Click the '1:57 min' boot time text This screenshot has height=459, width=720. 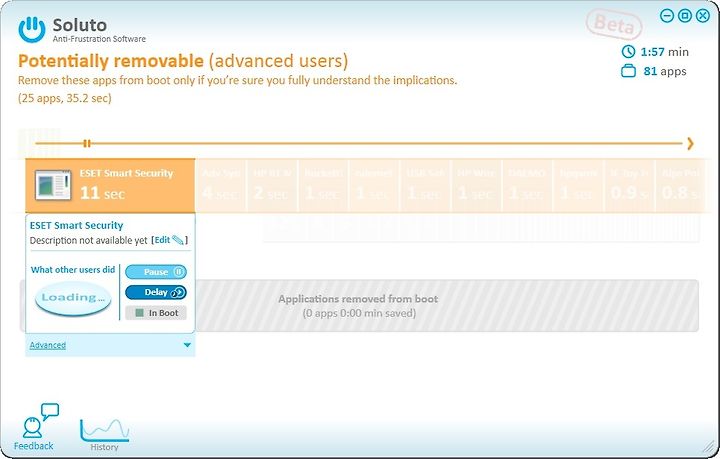(664, 52)
